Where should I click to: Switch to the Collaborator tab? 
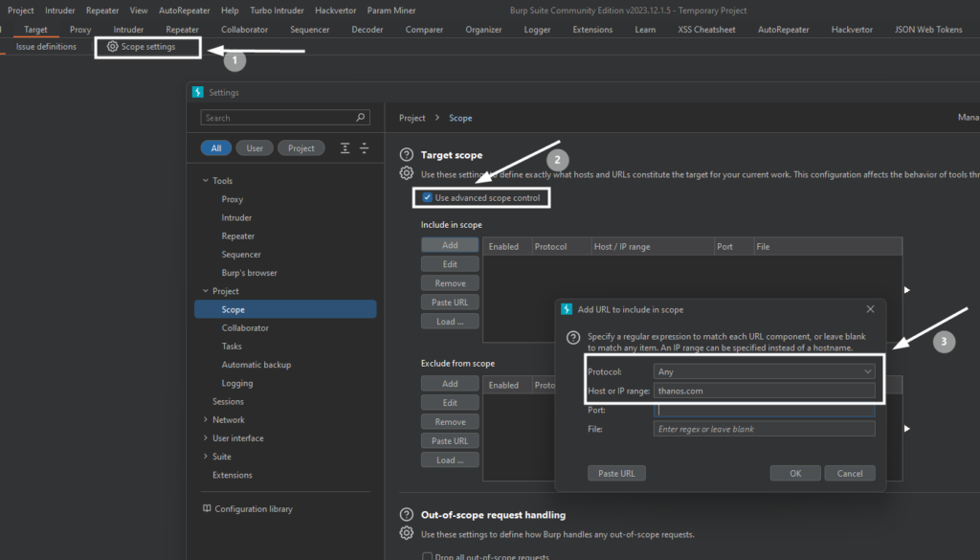click(244, 30)
